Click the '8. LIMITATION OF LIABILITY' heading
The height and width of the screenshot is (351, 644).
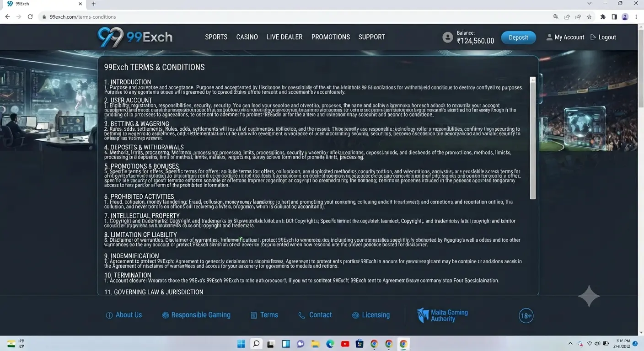tap(140, 235)
